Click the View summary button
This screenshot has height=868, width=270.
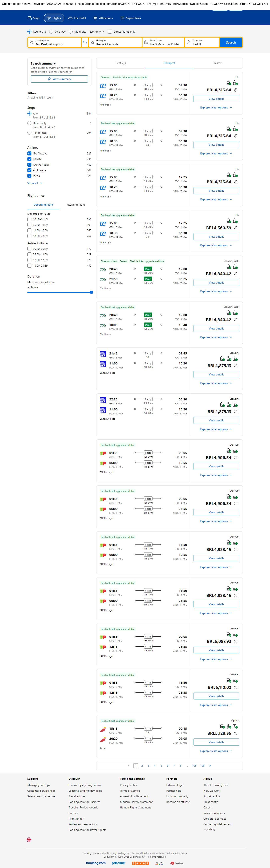[59, 79]
